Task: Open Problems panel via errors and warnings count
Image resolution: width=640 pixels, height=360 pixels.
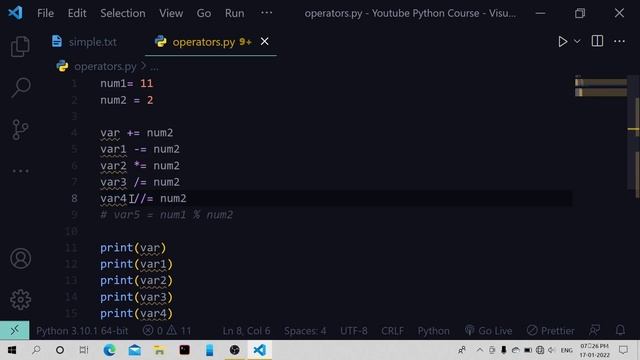Action: (167, 331)
